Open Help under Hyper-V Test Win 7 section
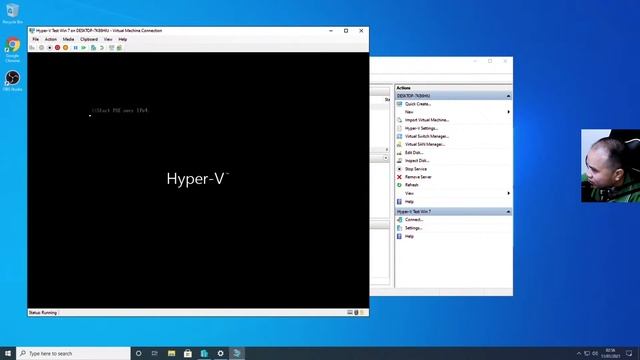 point(409,236)
